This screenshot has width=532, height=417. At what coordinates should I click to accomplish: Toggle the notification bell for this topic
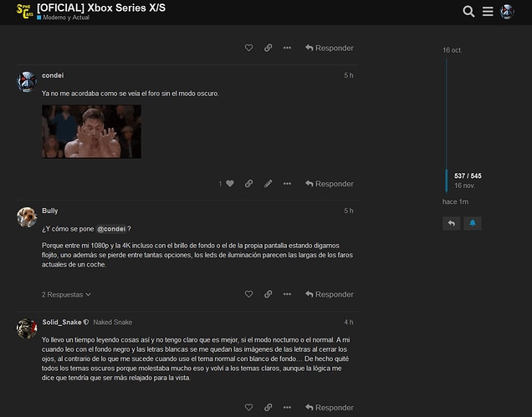(x=473, y=224)
